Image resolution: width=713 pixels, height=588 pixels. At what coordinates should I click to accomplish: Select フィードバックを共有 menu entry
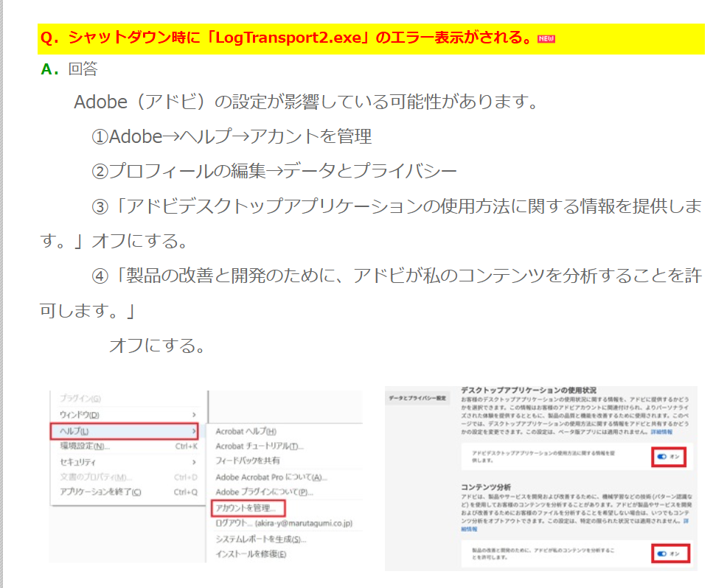[x=248, y=461]
